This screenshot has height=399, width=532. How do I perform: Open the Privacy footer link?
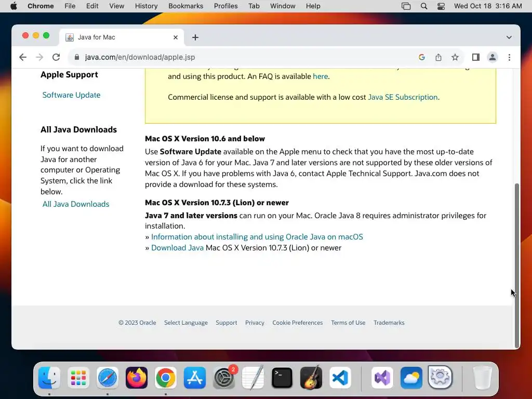(x=255, y=323)
